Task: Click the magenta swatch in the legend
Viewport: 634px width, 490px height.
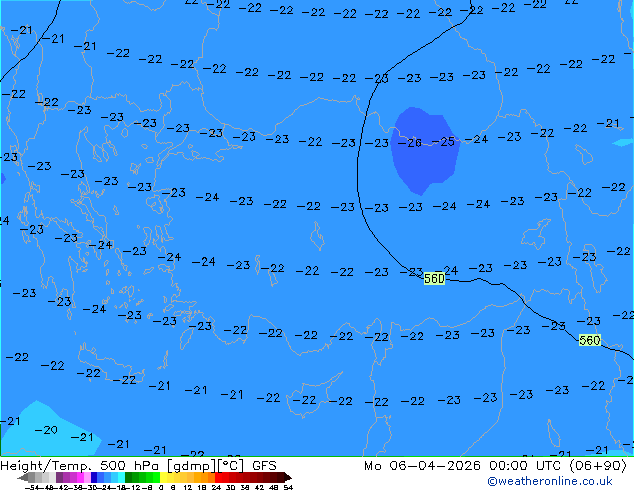Action: coord(80,477)
